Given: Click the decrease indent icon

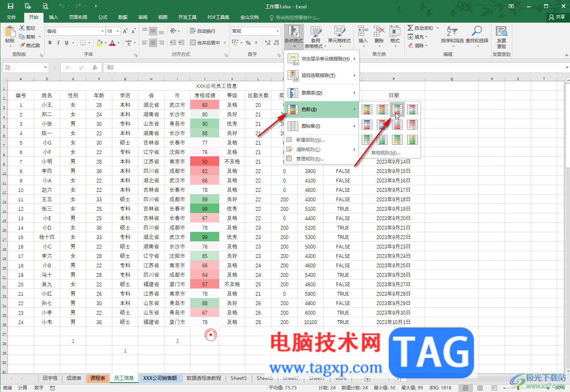Looking at the screenshot, I should tap(173, 43).
